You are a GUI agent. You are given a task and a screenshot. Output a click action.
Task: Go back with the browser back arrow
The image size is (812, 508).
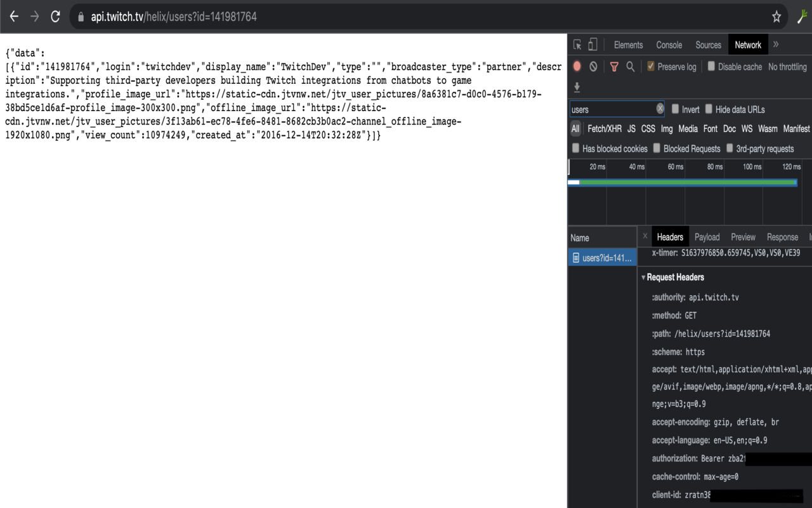click(14, 17)
